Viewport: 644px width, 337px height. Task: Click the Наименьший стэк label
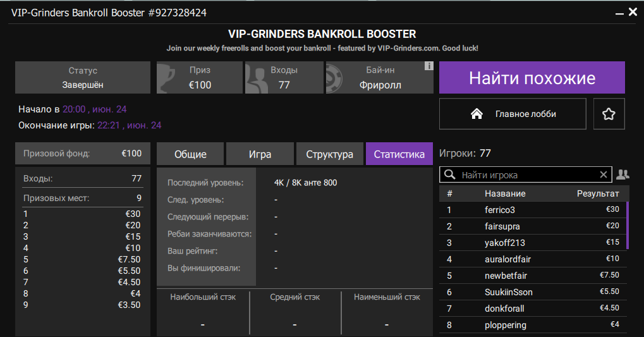tap(387, 297)
